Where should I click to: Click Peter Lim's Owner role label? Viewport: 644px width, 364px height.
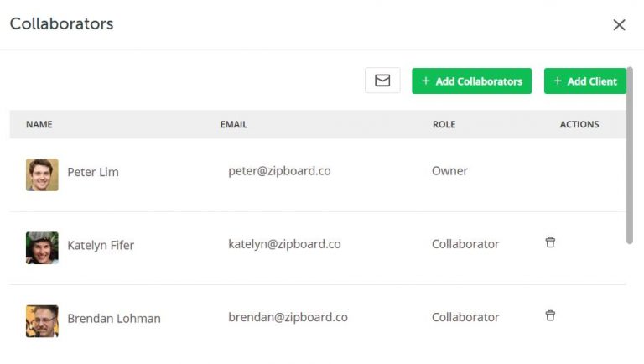(x=449, y=171)
